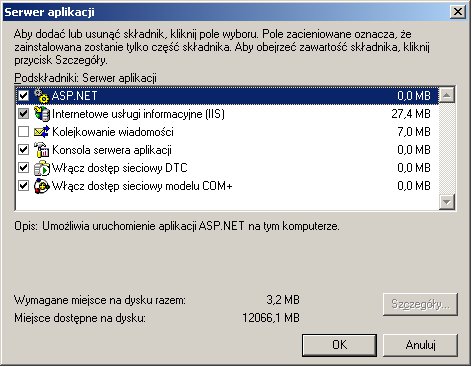Click the 7,0 MB size value
The width and height of the screenshot is (472, 367).
point(414,132)
